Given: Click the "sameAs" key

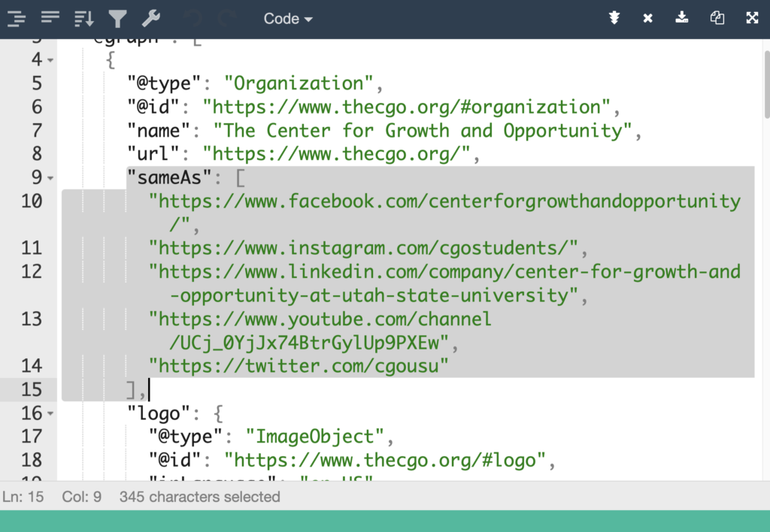Looking at the screenshot, I should coord(169,177).
